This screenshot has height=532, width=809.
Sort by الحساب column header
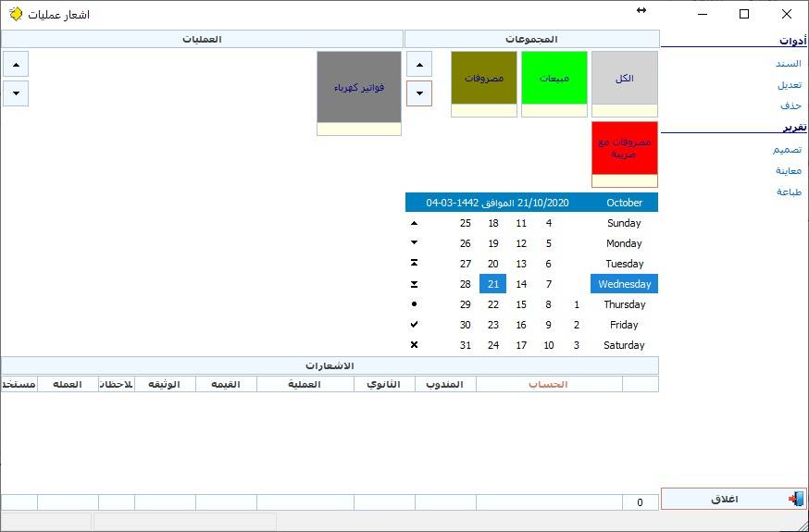coord(549,385)
